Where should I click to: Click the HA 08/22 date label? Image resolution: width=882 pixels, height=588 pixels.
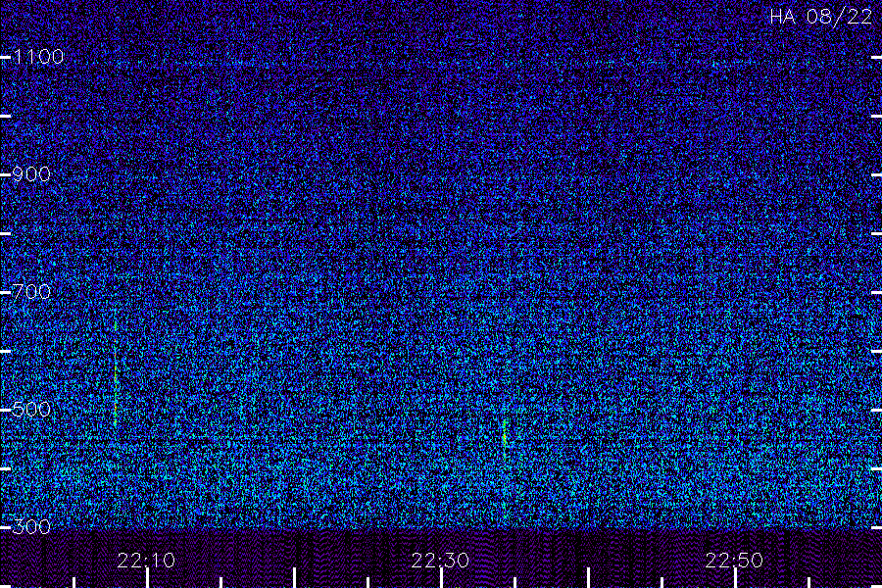click(821, 17)
